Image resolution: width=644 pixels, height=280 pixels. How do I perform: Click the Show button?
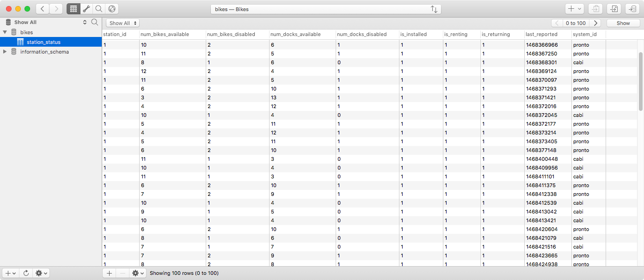click(623, 23)
